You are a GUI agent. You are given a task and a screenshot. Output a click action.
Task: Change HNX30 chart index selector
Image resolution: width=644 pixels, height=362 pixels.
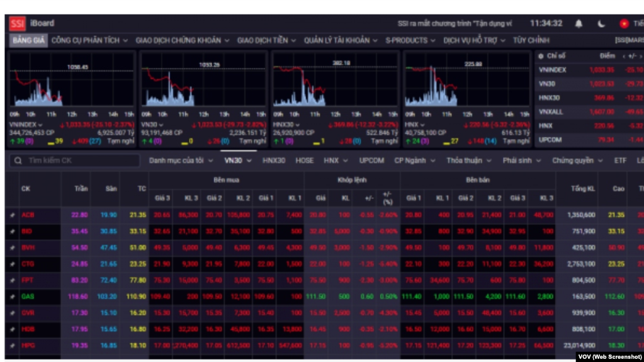tap(286, 125)
